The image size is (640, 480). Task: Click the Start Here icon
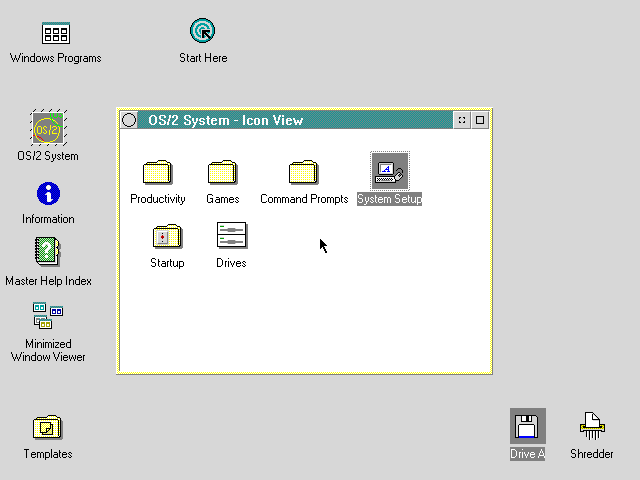[x=202, y=31]
